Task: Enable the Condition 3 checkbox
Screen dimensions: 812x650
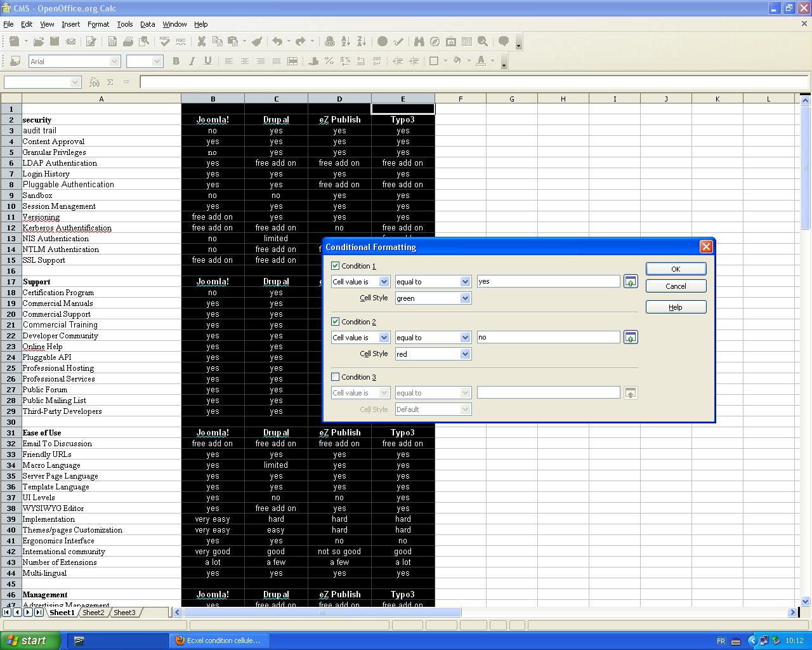Action: (336, 377)
